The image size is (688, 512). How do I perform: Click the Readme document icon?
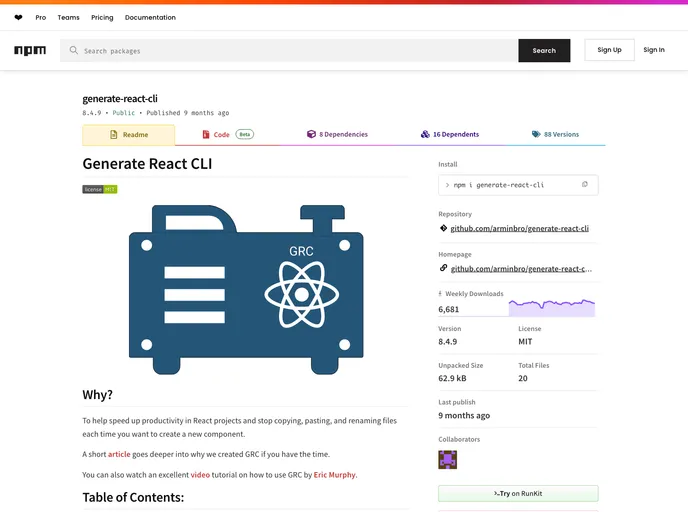114,134
